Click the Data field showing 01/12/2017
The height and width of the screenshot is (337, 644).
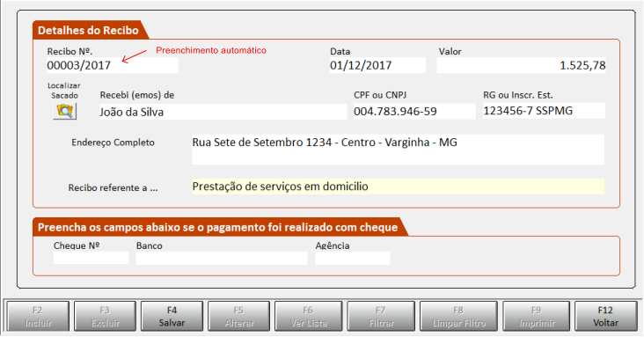tap(377, 65)
